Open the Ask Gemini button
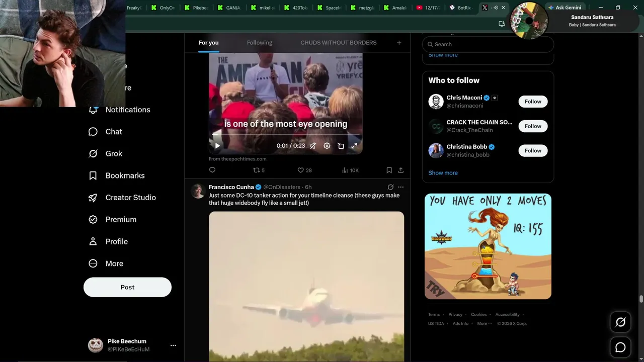644x362 pixels. (x=565, y=8)
